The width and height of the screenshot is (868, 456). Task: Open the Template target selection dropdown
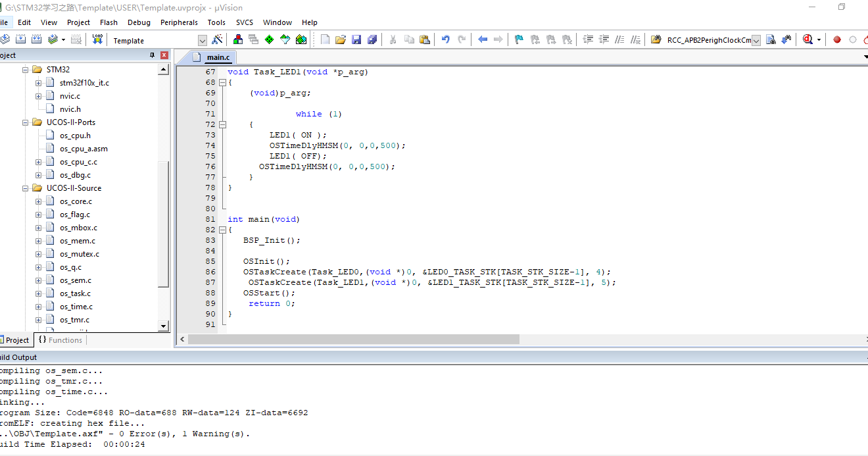(x=202, y=40)
